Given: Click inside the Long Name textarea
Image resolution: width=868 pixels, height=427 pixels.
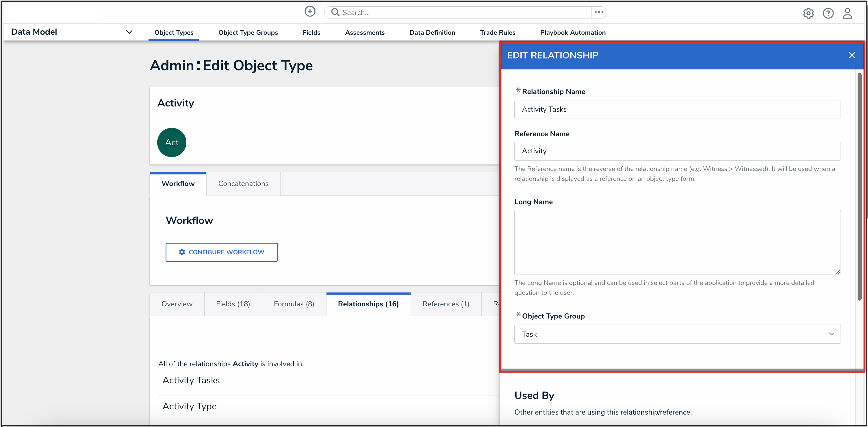Looking at the screenshot, I should (677, 242).
